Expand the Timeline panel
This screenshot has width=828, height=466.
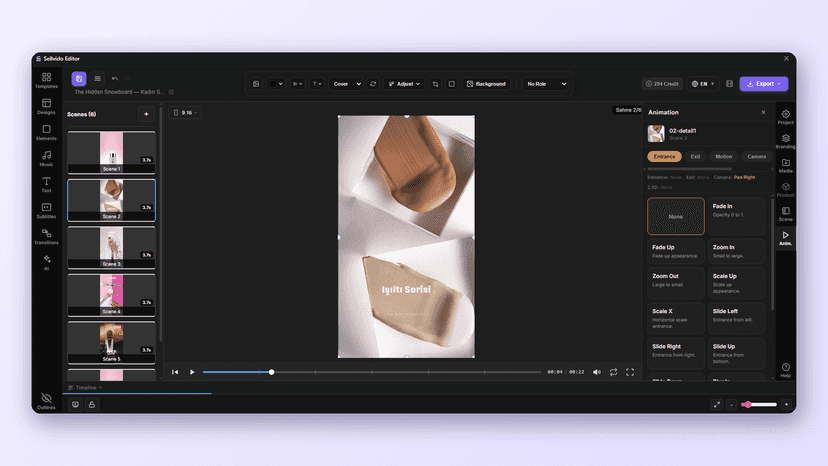pyautogui.click(x=85, y=388)
